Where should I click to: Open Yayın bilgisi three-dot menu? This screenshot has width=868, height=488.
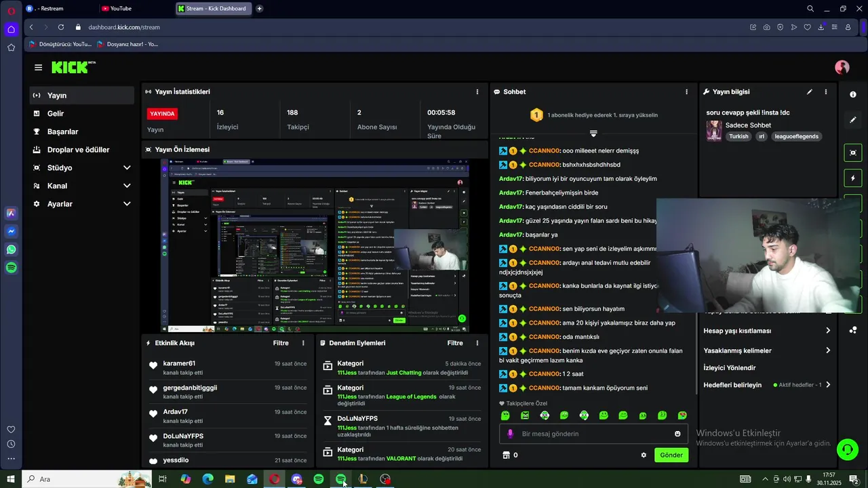[x=825, y=91]
